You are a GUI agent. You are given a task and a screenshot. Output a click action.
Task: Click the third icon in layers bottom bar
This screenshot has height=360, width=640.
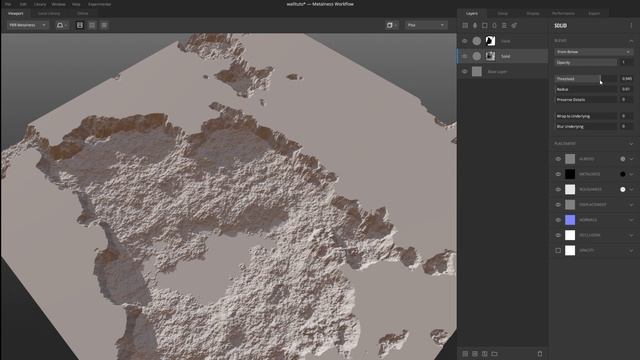click(484, 353)
